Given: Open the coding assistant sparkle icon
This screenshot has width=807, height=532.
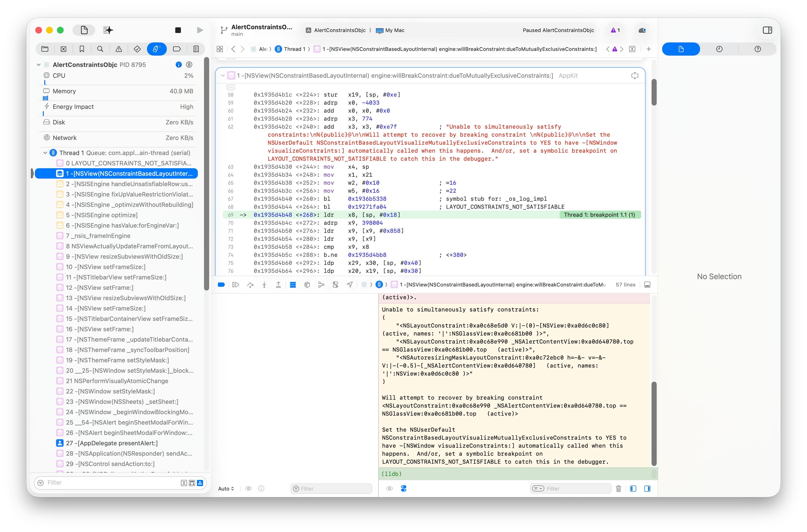Looking at the screenshot, I should pos(108,30).
